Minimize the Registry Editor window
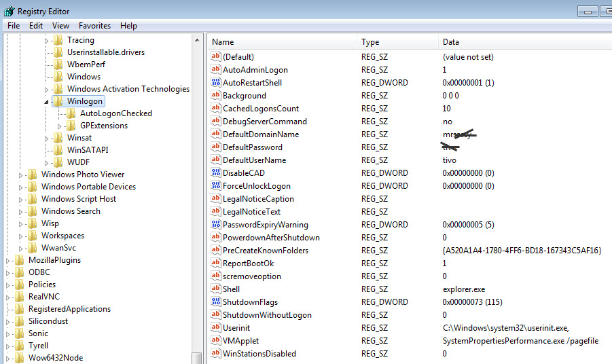The width and height of the screenshot is (612, 364). 588,12
